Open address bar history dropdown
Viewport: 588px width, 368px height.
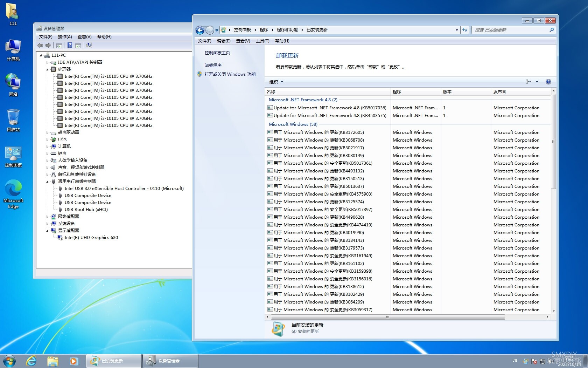coord(456,30)
